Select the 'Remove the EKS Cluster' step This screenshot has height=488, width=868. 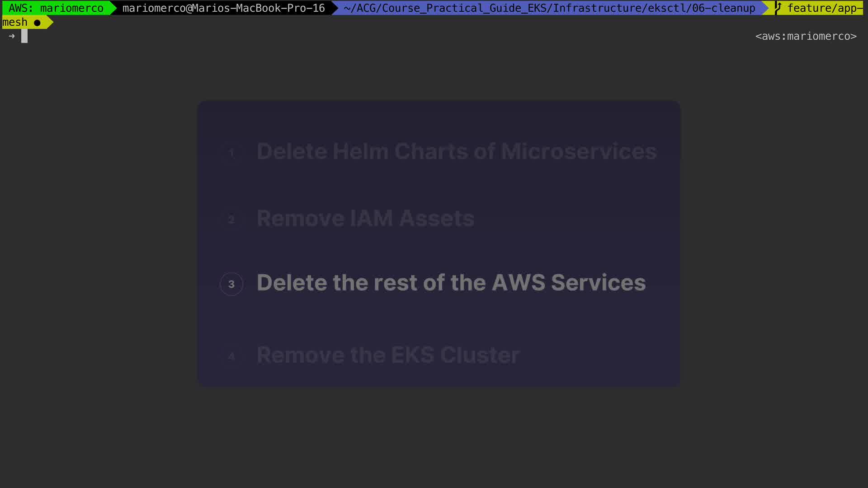[388, 355]
